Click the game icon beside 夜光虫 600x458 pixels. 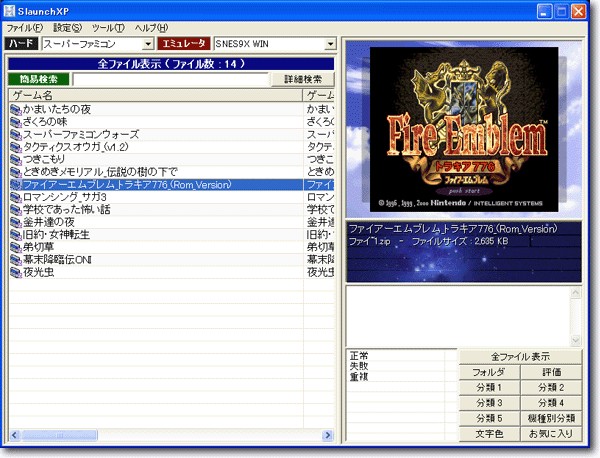pos(16,272)
